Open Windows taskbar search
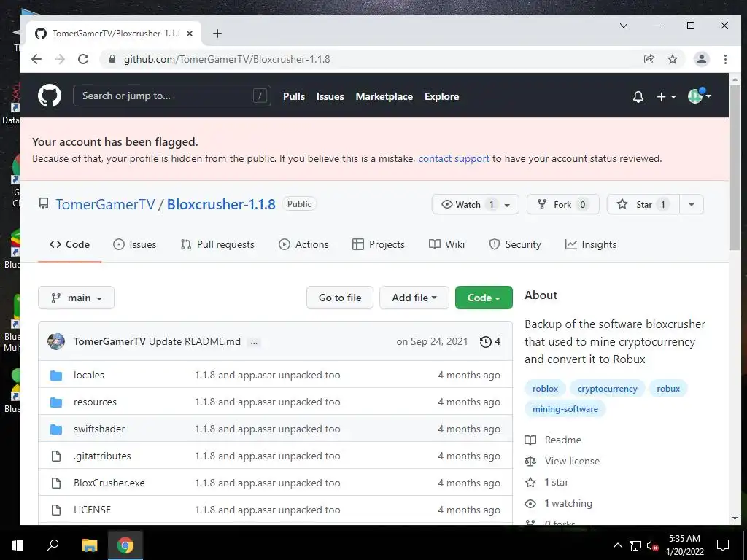Image resolution: width=747 pixels, height=560 pixels. [x=53, y=545]
